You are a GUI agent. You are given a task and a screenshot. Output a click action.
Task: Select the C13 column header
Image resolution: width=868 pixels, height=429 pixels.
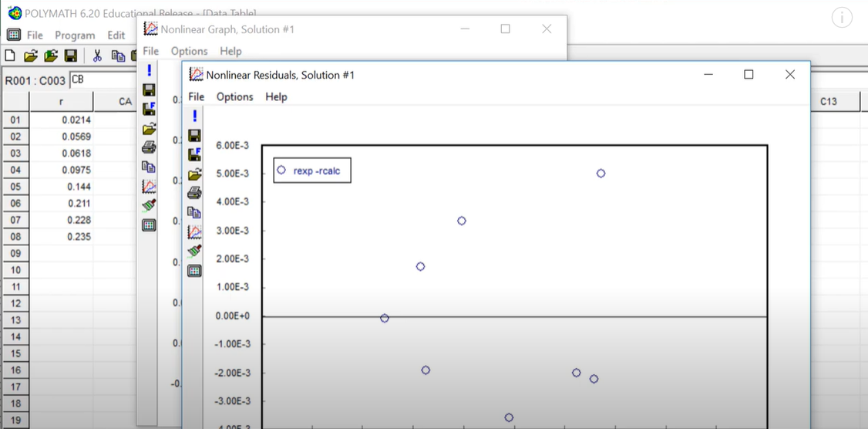(828, 101)
